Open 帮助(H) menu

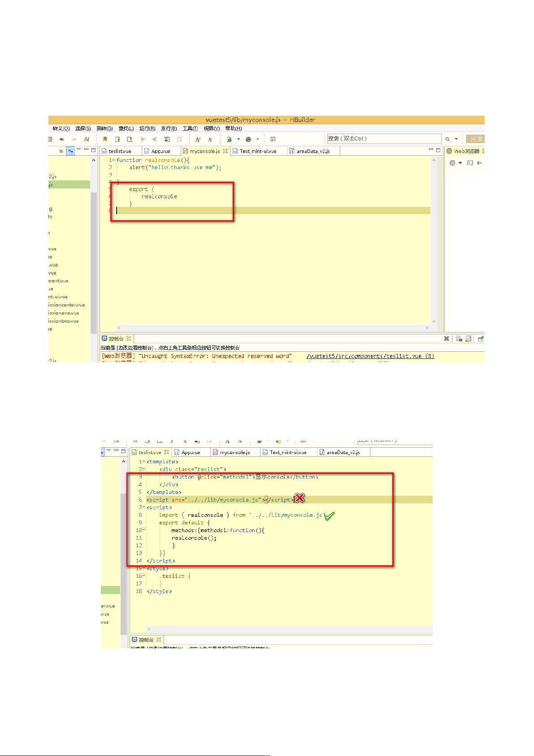tap(234, 128)
